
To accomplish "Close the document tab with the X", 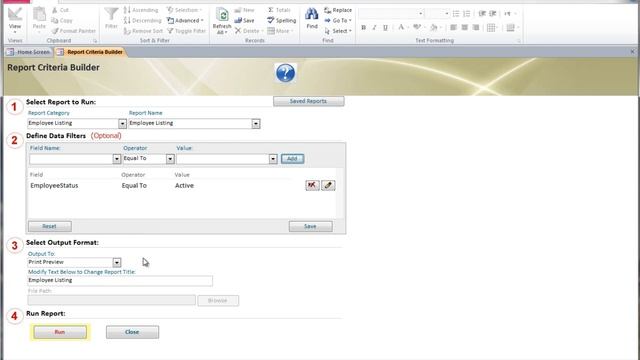I will click(x=632, y=52).
